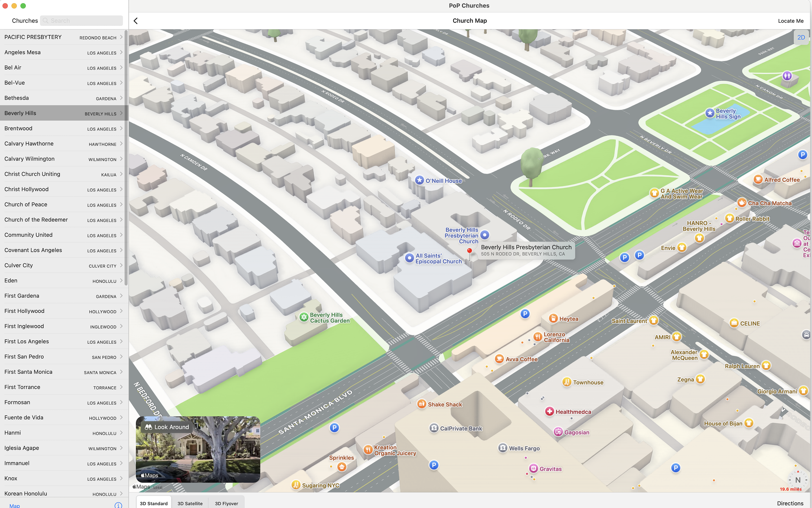Click the Alfred Coffee marker

(x=758, y=179)
